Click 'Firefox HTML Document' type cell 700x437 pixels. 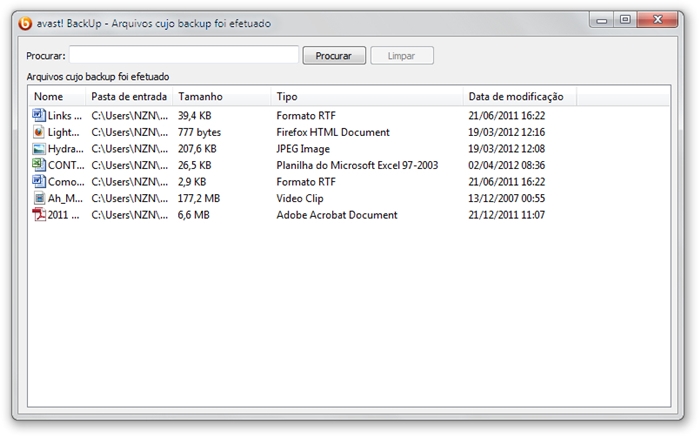point(333,132)
